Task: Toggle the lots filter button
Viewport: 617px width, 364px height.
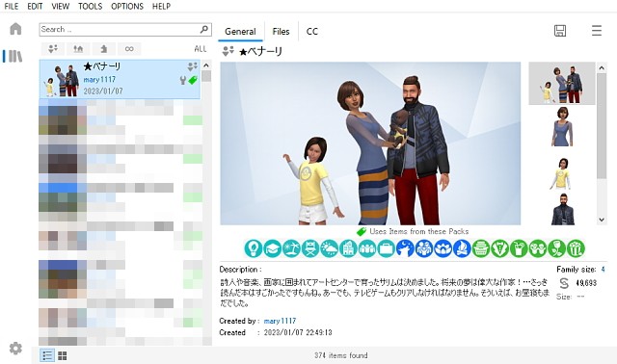Action: pyautogui.click(x=78, y=49)
